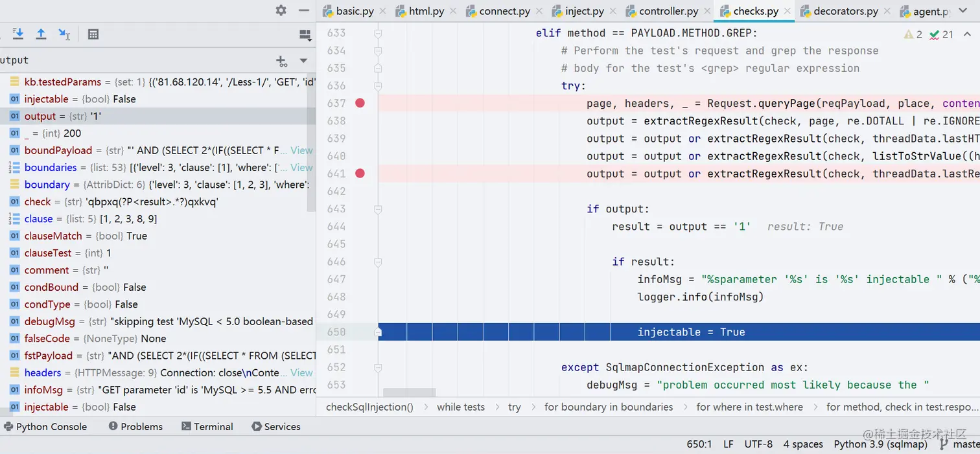Switch to the connect.py tab
The width and height of the screenshot is (980, 454).
click(497, 11)
